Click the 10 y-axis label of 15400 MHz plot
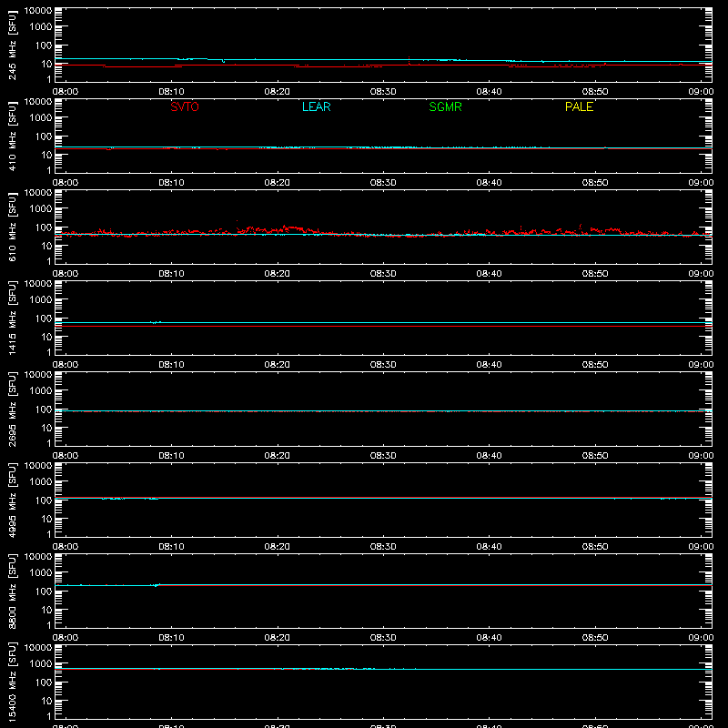This screenshot has height=728, width=728. [x=46, y=701]
